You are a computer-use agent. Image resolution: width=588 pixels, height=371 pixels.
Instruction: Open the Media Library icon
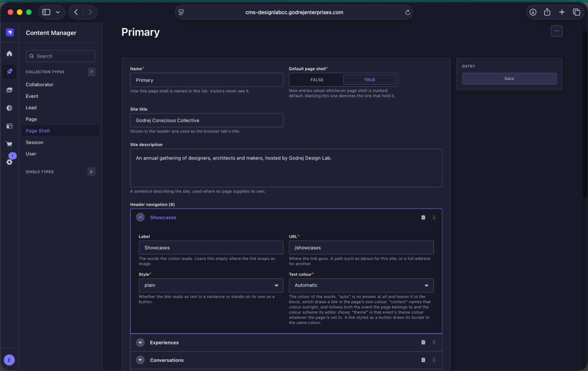click(9, 90)
